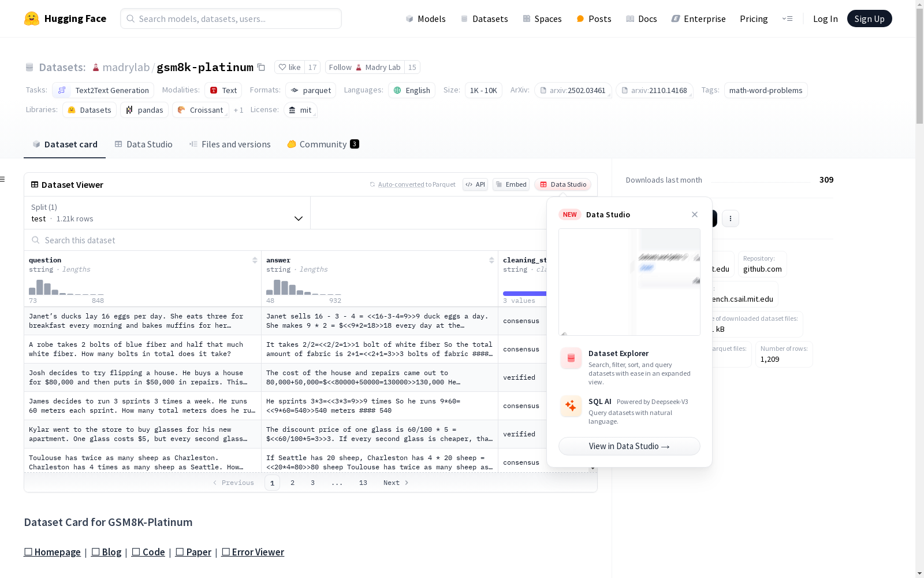Sort the question column
The width and height of the screenshot is (924, 578).
255,260
